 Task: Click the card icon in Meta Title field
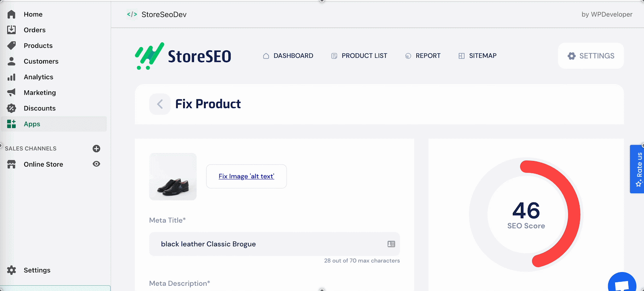tap(391, 244)
